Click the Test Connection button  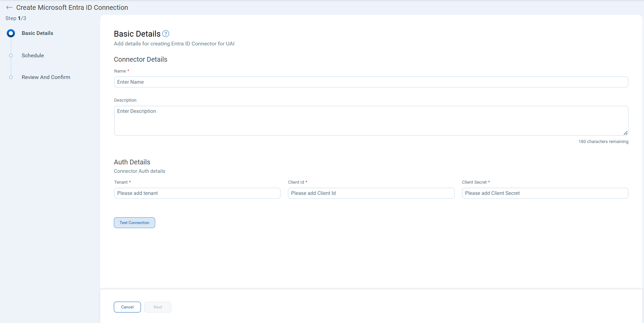[x=134, y=223]
